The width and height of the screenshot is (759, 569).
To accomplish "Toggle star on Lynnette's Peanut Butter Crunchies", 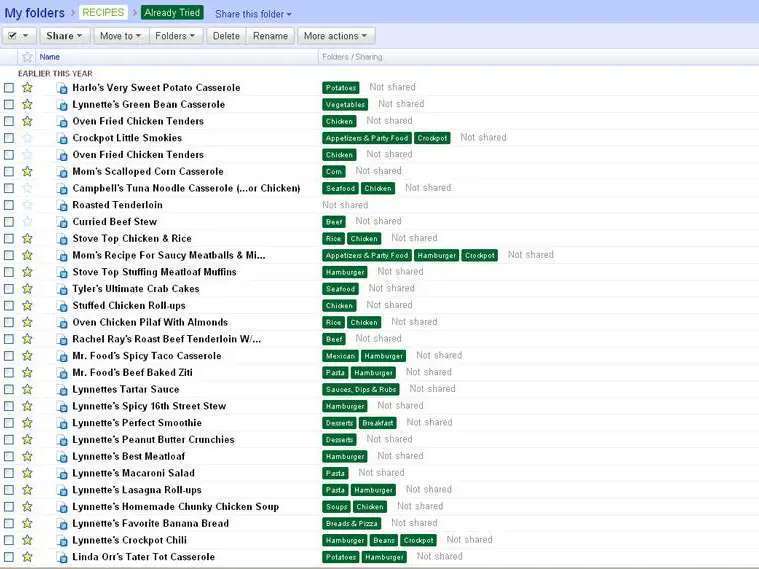I will click(x=27, y=440).
